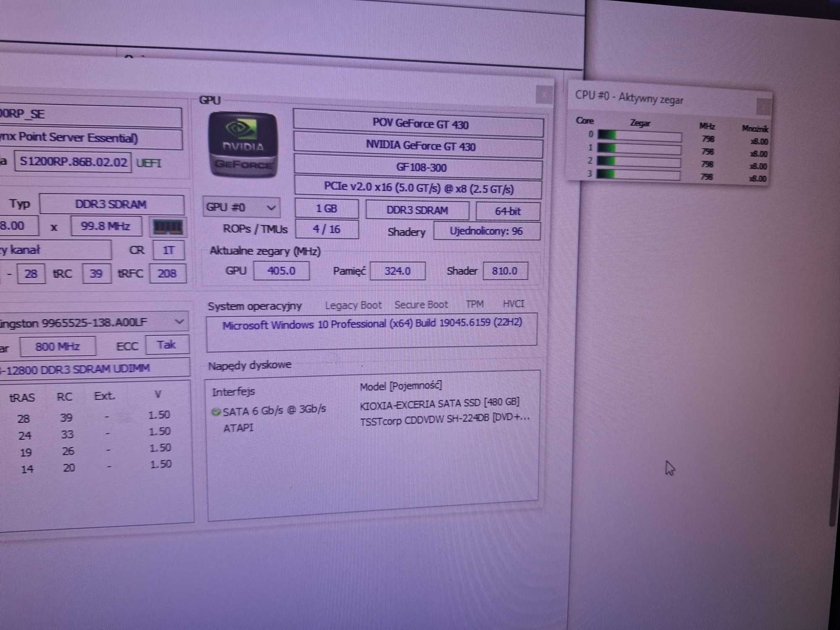Click the Secure Boot indicator

point(421,305)
